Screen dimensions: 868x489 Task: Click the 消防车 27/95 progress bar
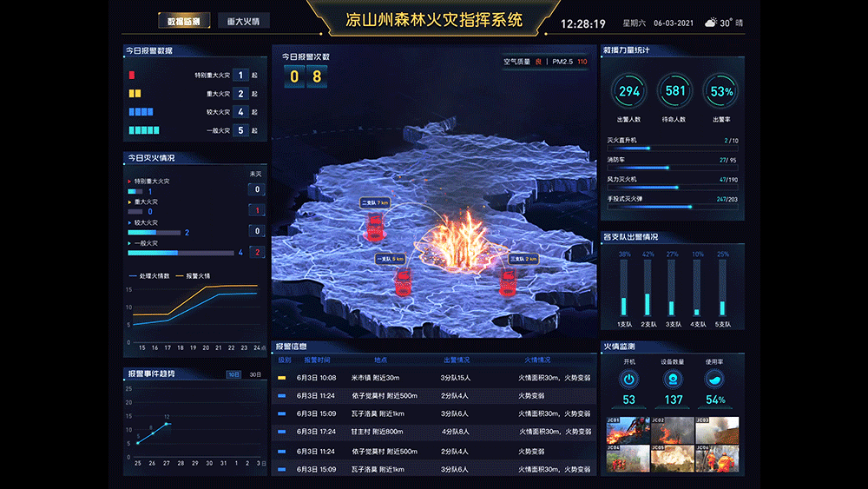coord(673,168)
